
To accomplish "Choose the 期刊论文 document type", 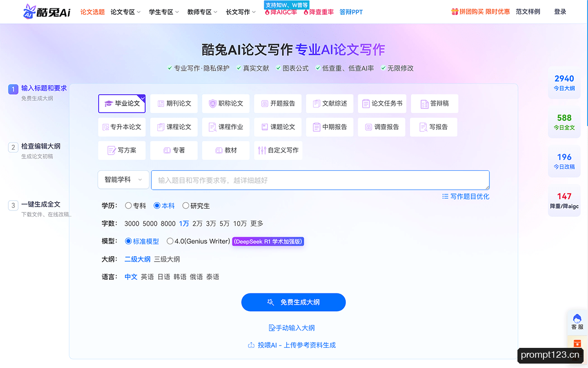I will click(174, 104).
